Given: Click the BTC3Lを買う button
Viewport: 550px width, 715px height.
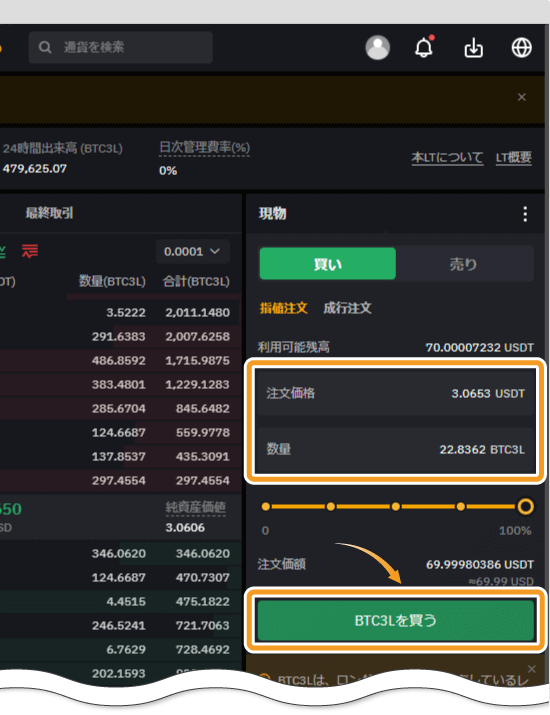Looking at the screenshot, I should click(x=395, y=620).
